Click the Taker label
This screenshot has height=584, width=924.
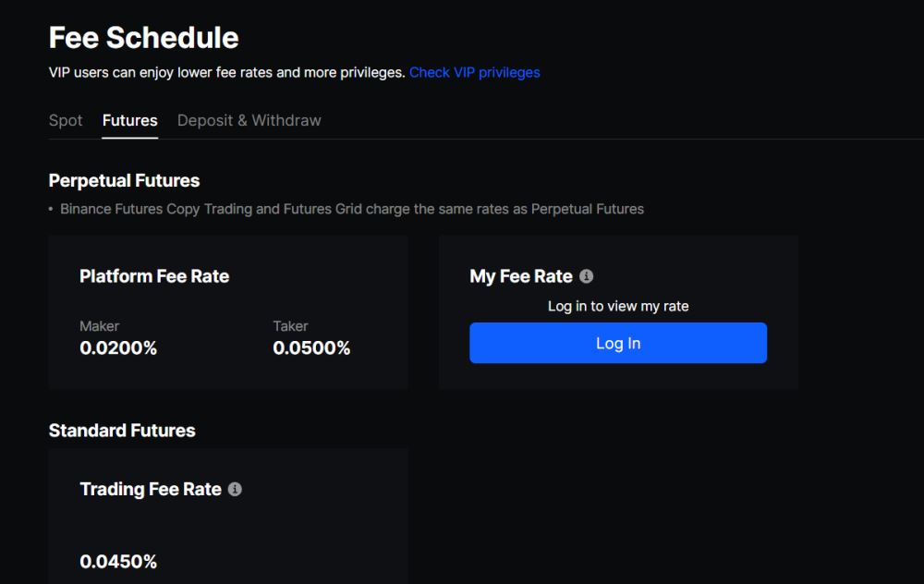click(290, 326)
